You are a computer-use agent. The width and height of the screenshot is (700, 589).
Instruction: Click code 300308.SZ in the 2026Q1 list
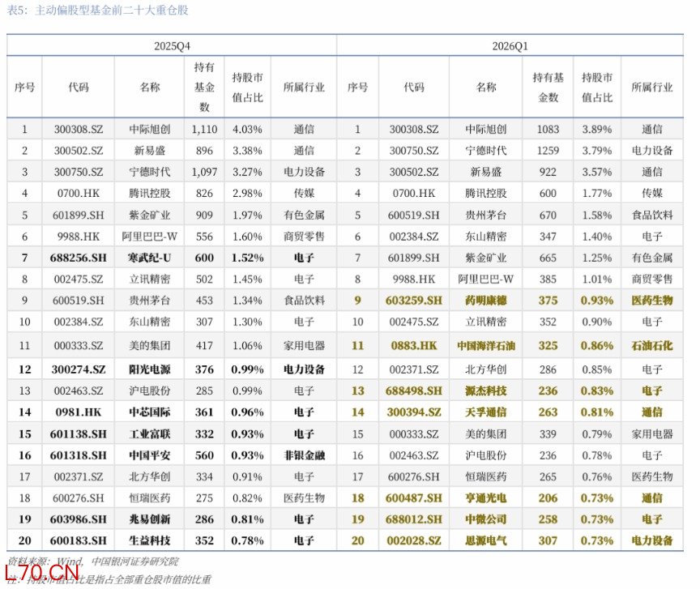[414, 130]
